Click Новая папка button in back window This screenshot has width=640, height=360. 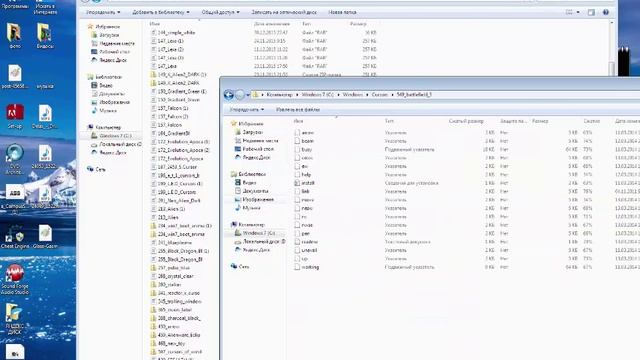(342, 12)
